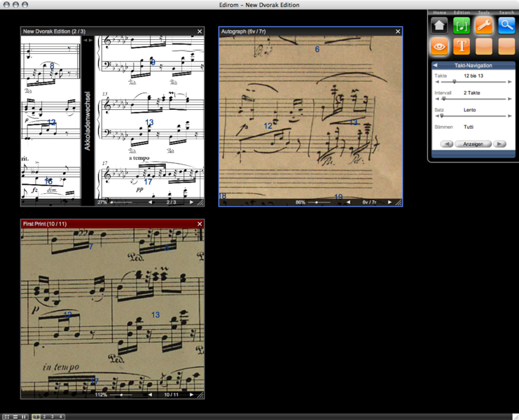Go to next page in Autograph window

pos(390,202)
